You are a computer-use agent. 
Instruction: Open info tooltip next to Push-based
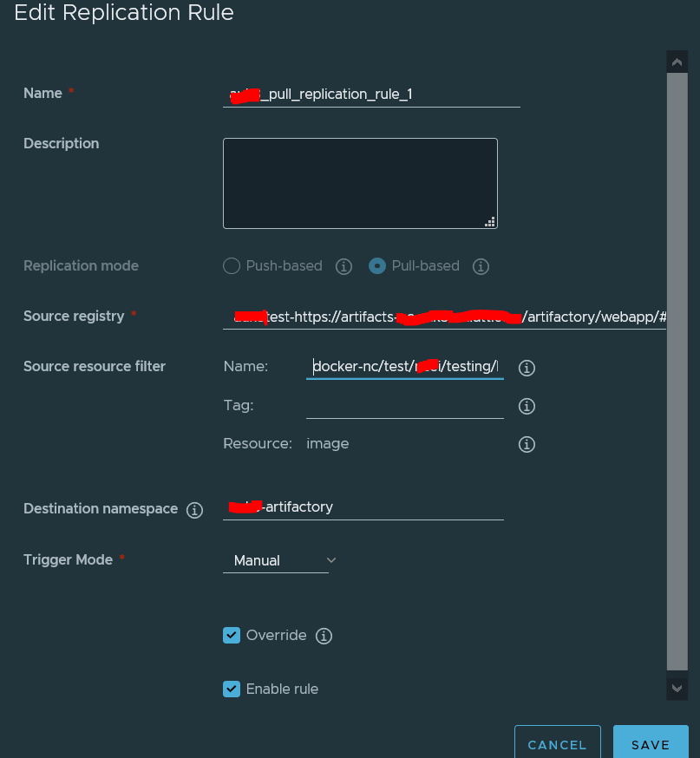coord(343,266)
